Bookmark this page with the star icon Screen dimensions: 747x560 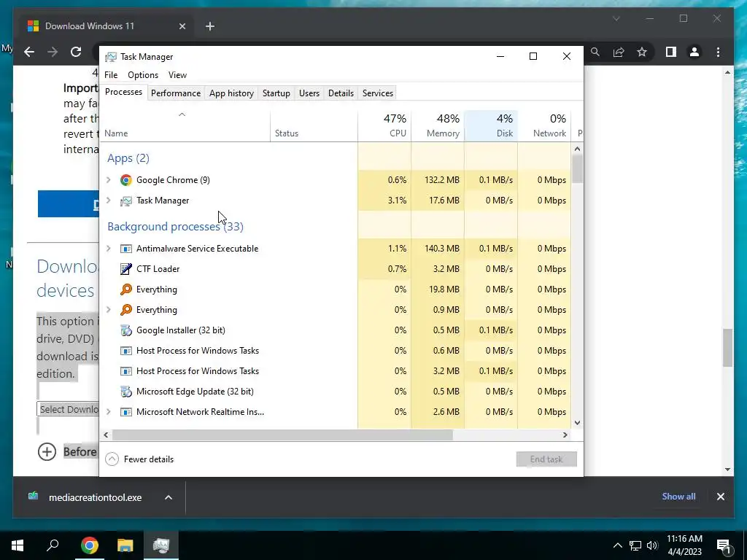point(642,52)
